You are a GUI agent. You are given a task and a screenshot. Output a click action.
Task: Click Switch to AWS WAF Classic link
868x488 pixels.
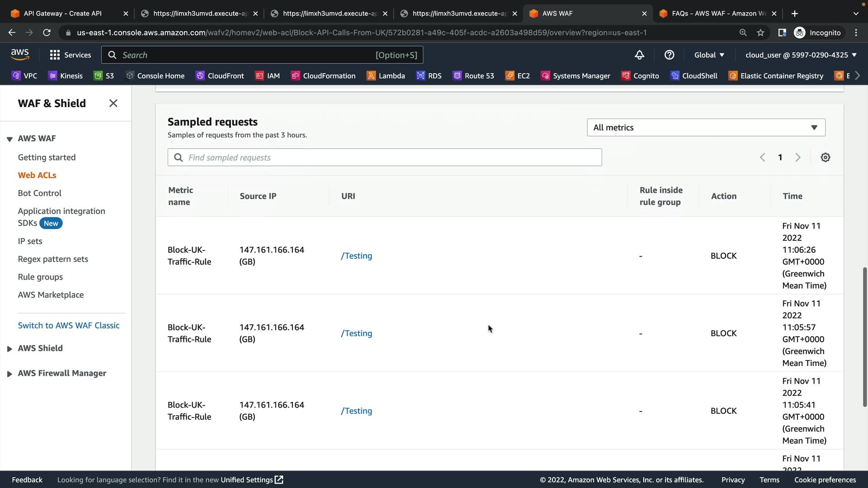click(69, 325)
